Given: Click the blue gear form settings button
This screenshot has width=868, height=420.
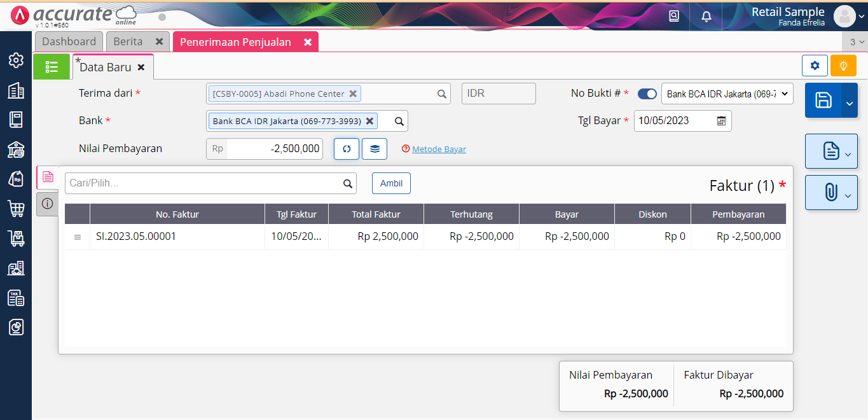Looking at the screenshot, I should 815,66.
